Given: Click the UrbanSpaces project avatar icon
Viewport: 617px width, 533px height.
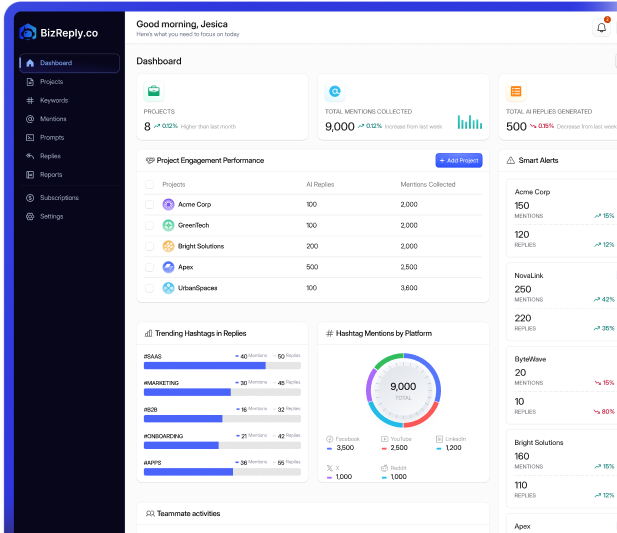Looking at the screenshot, I should pyautogui.click(x=168, y=288).
